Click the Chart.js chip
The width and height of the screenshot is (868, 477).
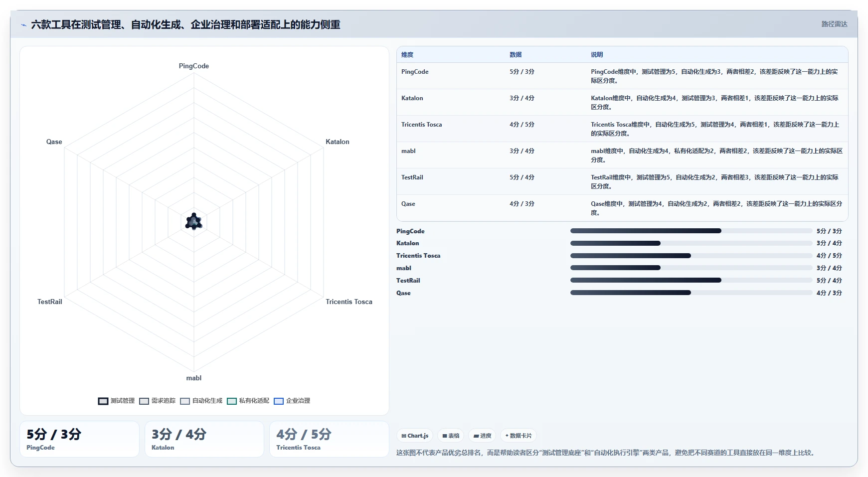tap(415, 436)
